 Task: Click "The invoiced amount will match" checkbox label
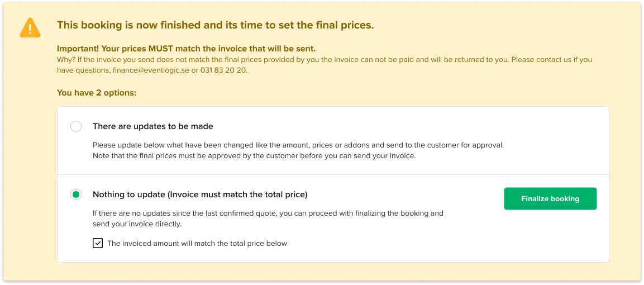point(197,243)
